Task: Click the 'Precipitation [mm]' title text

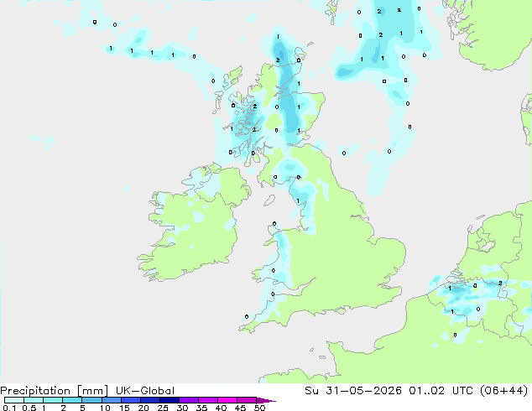Action: 54,391
